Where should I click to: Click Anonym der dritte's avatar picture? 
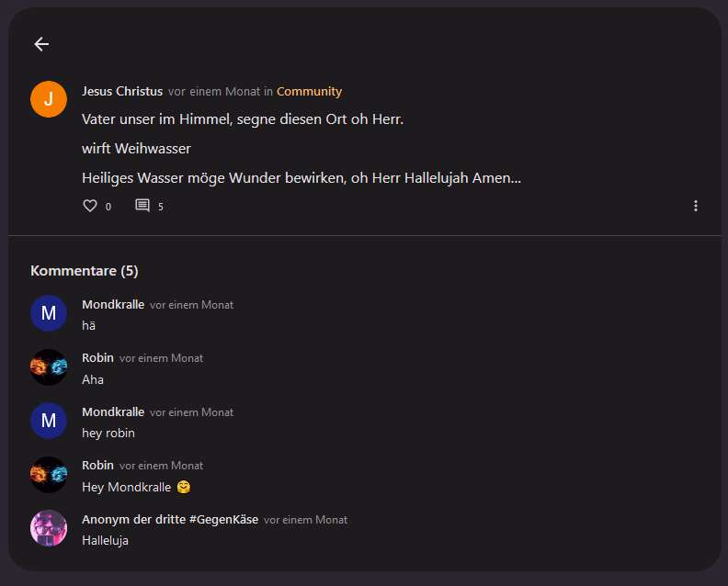49,528
